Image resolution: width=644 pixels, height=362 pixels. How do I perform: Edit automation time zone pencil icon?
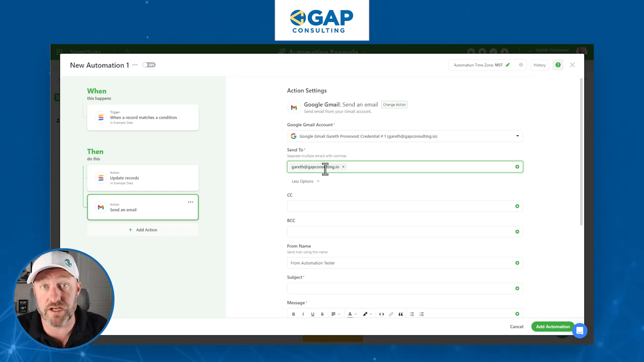click(x=508, y=65)
